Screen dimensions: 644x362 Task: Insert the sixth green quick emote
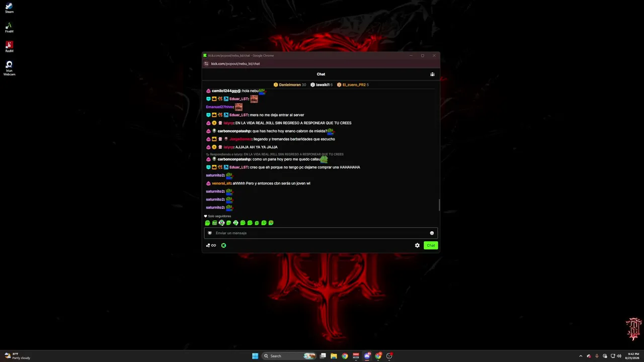[243, 223]
